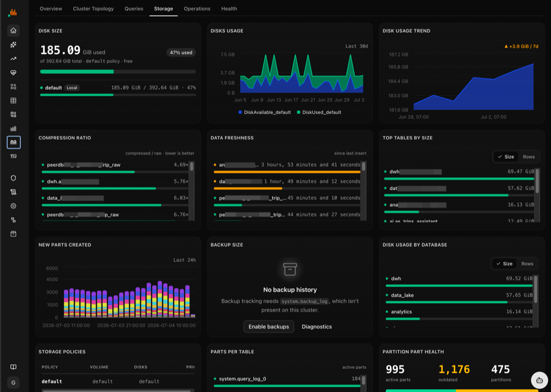Open the Home icon in the sidebar
The width and height of the screenshot is (551, 392).
(13, 31)
